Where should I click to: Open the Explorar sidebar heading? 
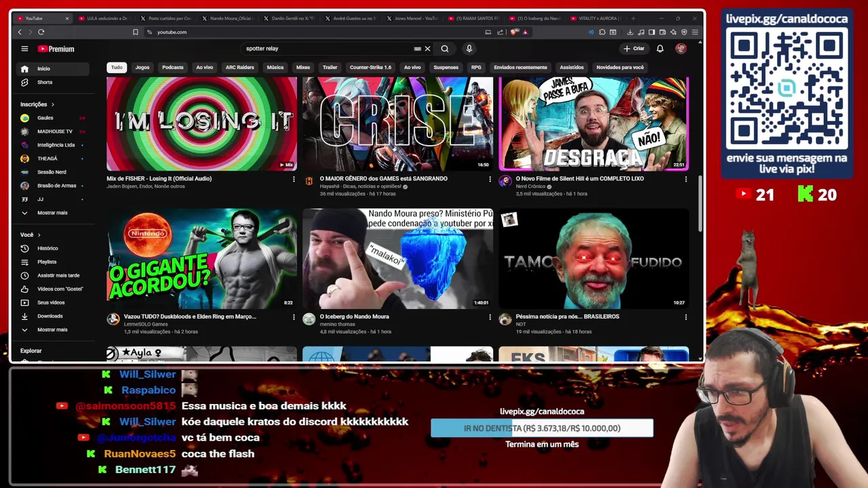(31, 351)
